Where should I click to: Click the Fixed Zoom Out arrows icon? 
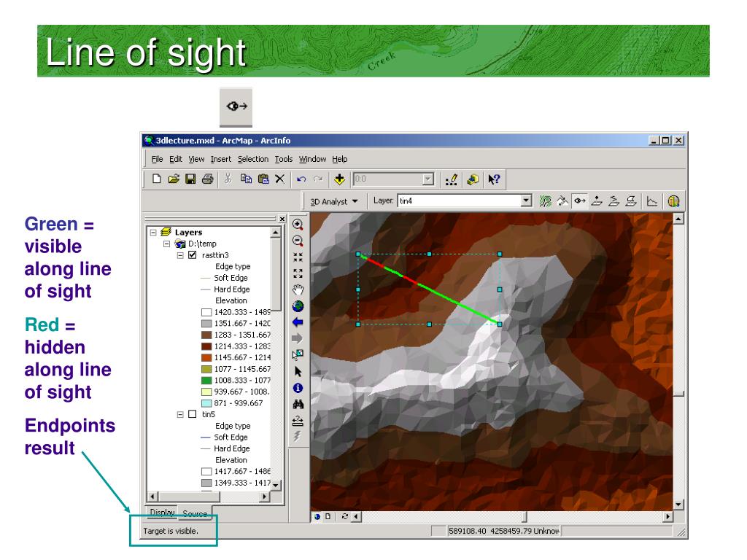(x=298, y=273)
